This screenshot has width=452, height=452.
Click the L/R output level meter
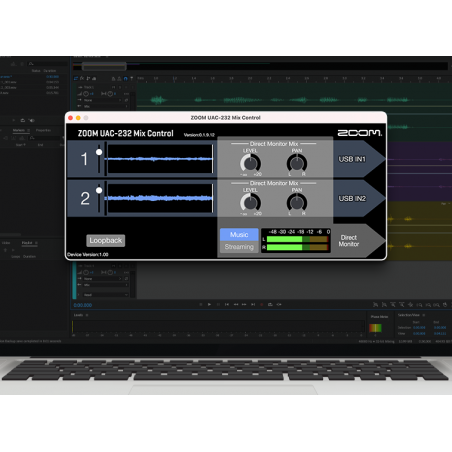[296, 241]
